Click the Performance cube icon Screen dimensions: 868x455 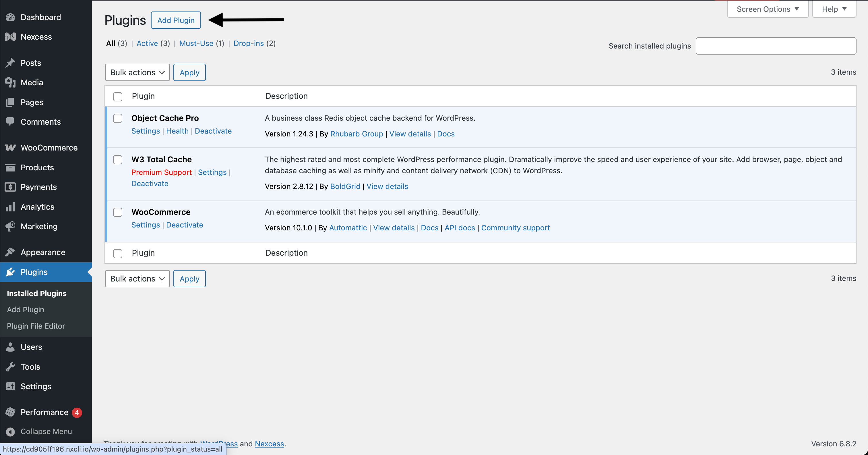[x=10, y=412]
